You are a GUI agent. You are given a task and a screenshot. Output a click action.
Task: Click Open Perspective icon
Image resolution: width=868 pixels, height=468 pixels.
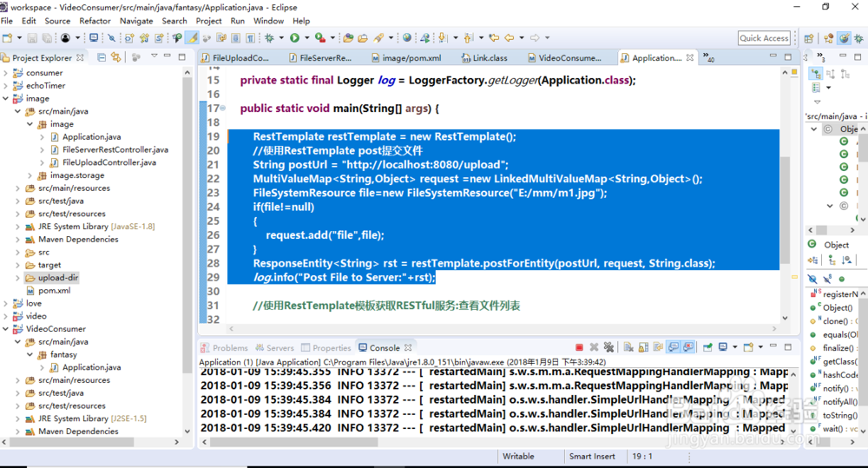coord(809,38)
